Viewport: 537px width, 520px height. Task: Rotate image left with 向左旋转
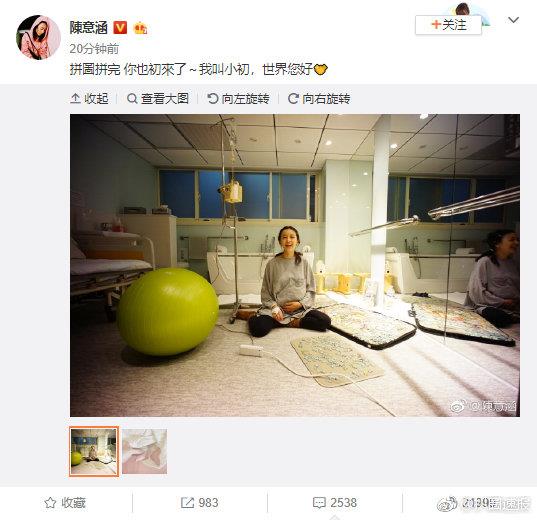pyautogui.click(x=238, y=99)
